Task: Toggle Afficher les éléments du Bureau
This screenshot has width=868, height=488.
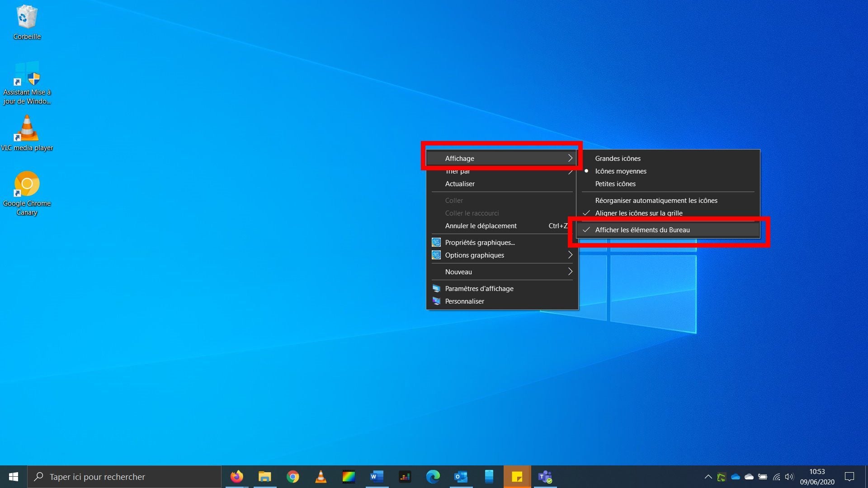Action: 642,230
